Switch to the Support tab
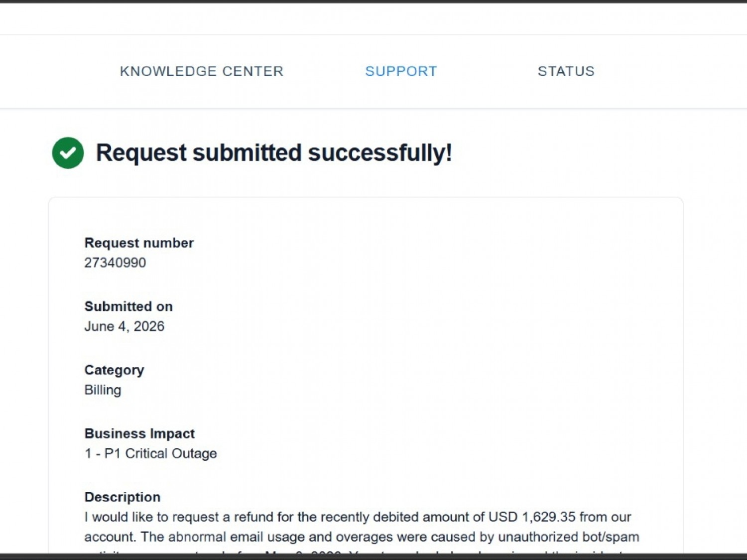Image resolution: width=747 pixels, height=560 pixels. [401, 71]
